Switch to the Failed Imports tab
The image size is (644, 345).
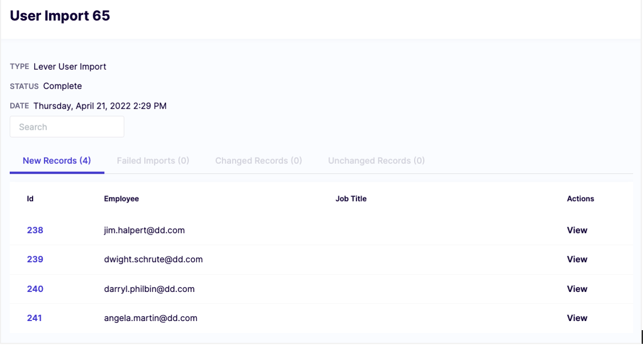pos(153,161)
